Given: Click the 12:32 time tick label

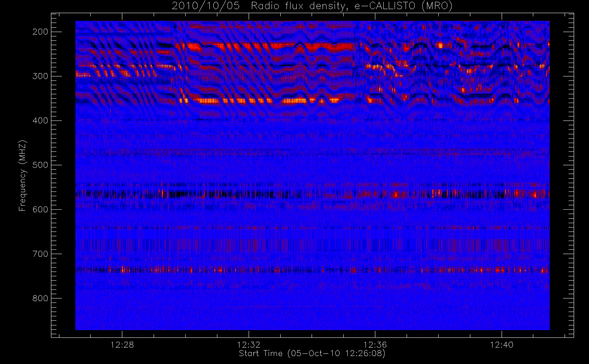Looking at the screenshot, I should pyautogui.click(x=249, y=345).
